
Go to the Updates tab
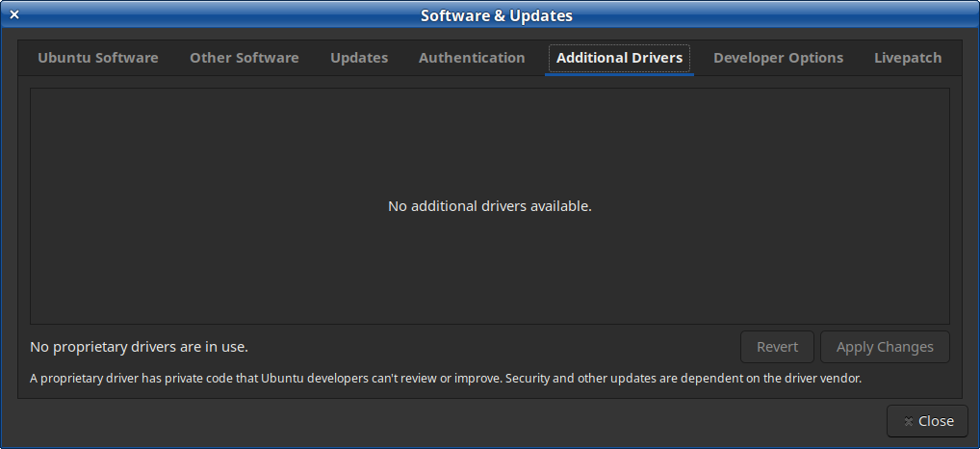[359, 58]
